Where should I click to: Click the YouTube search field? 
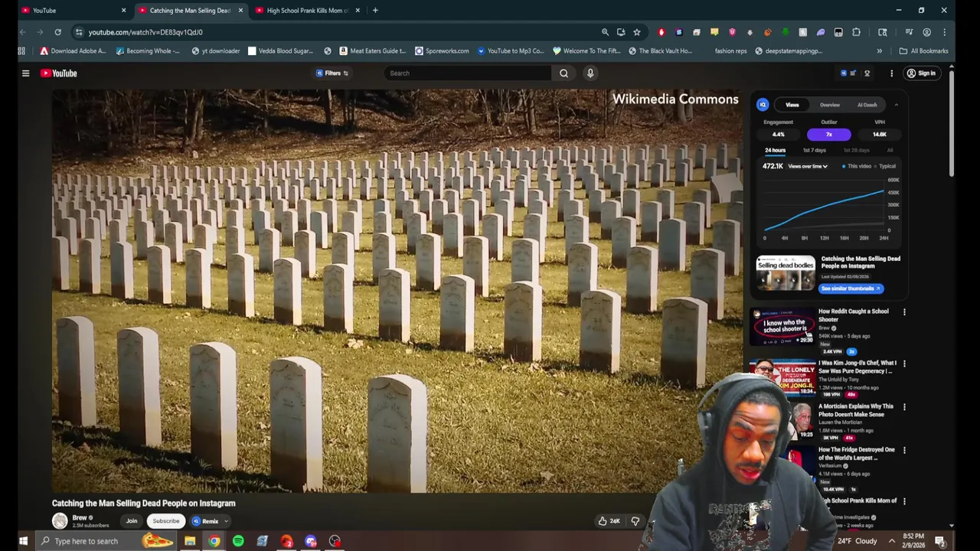coord(467,73)
